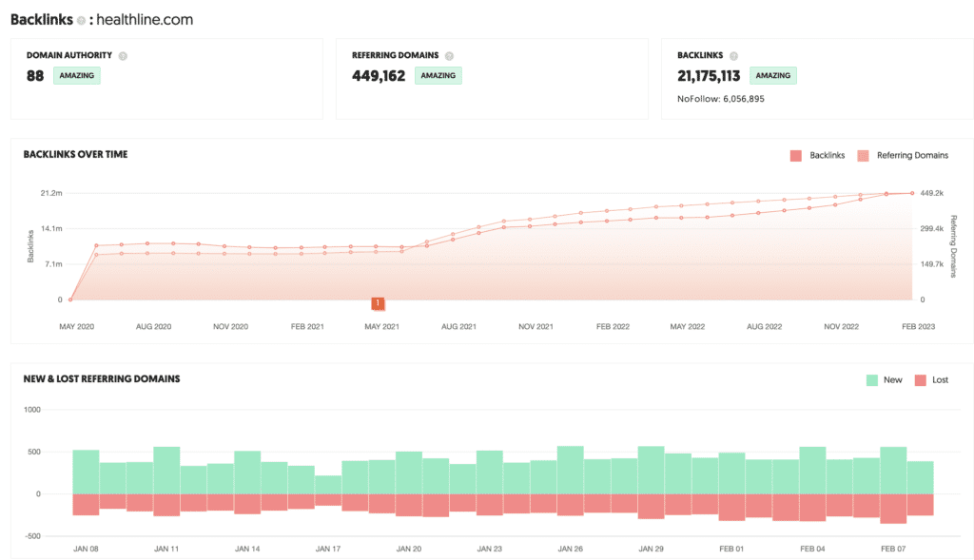Viewport: 974px width, 560px height.
Task: Click the short green bar at JAN 17
Action: (x=328, y=485)
